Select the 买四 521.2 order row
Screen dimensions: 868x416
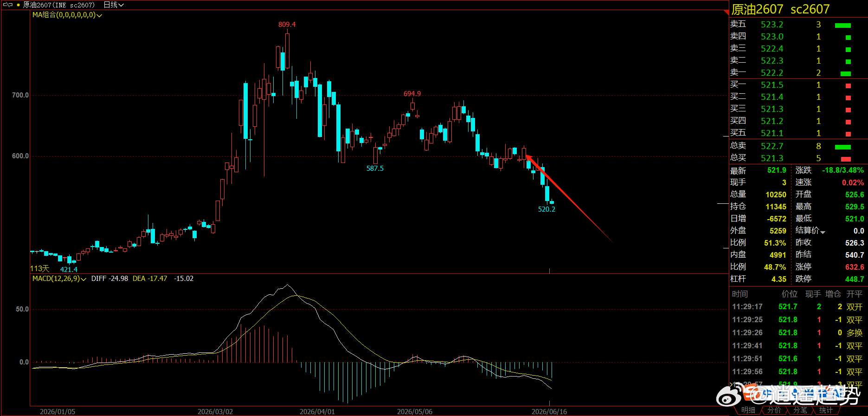click(798, 121)
